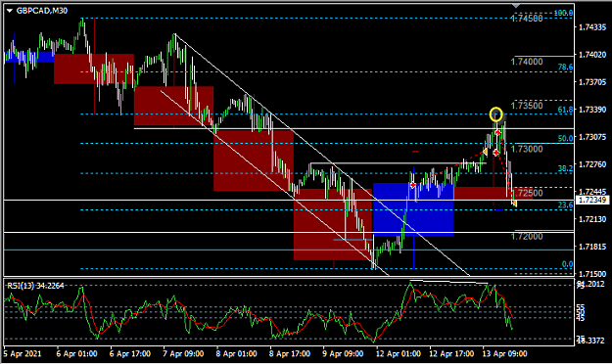Click the 5 Apr 2021 date label
612x364 pixels.
23,354
